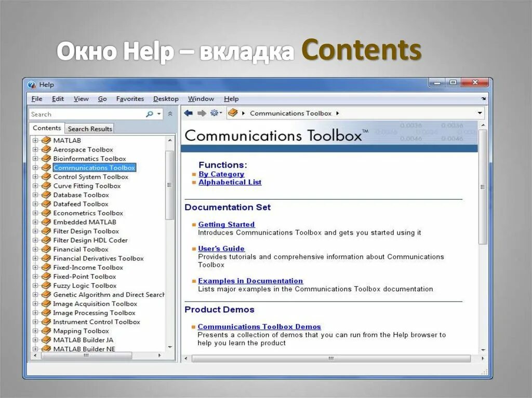This screenshot has width=532, height=398.
Task: Open Examples in Documentation link
Action: (250, 281)
